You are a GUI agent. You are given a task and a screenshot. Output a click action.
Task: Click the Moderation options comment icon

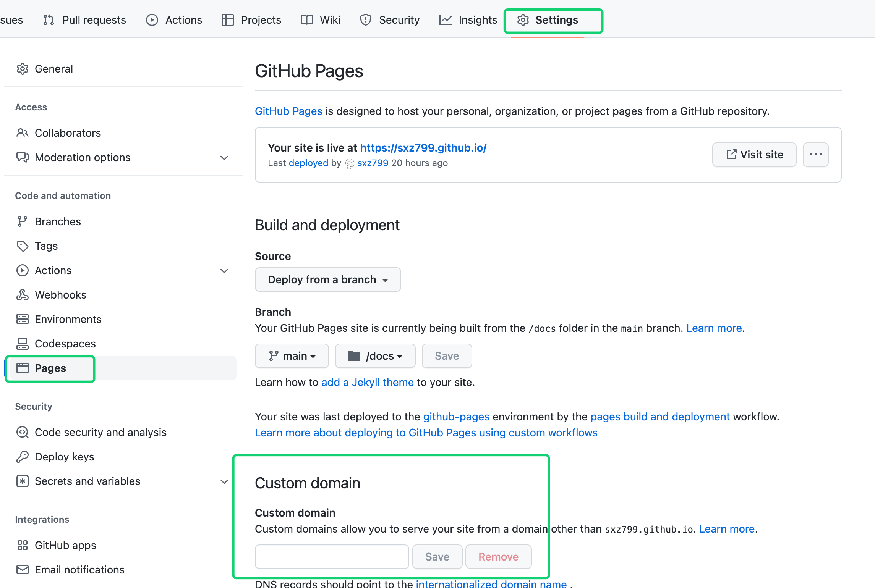pos(23,157)
